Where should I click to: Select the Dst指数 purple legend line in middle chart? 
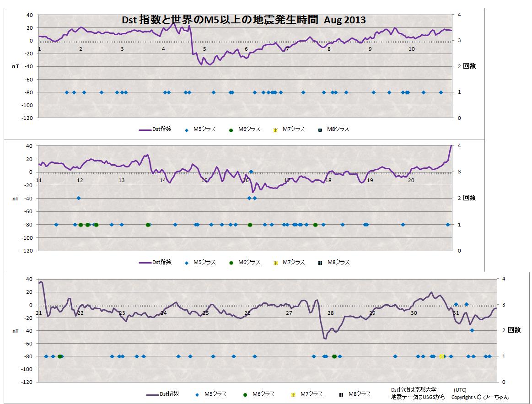[145, 263]
